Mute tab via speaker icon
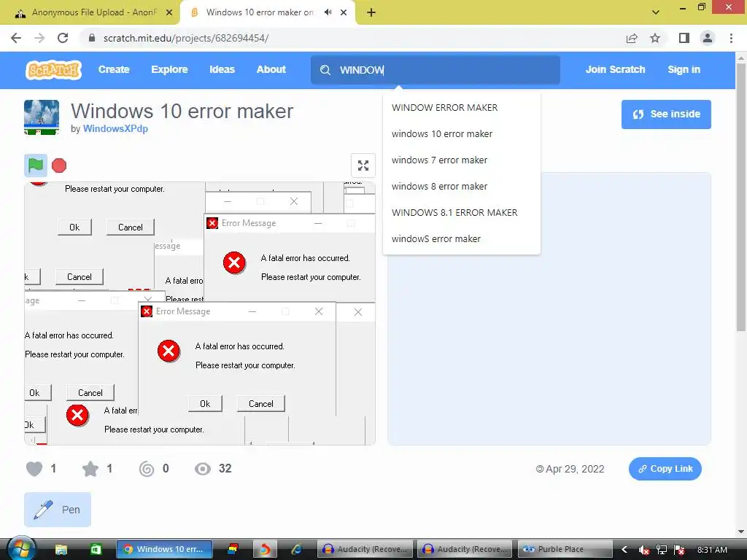The image size is (747, 560). pyautogui.click(x=328, y=12)
